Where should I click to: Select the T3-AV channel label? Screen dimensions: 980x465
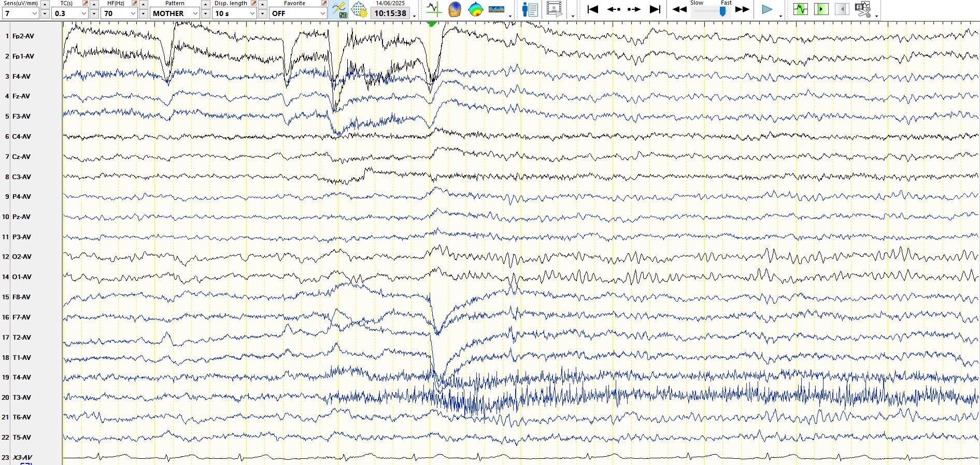pos(21,398)
